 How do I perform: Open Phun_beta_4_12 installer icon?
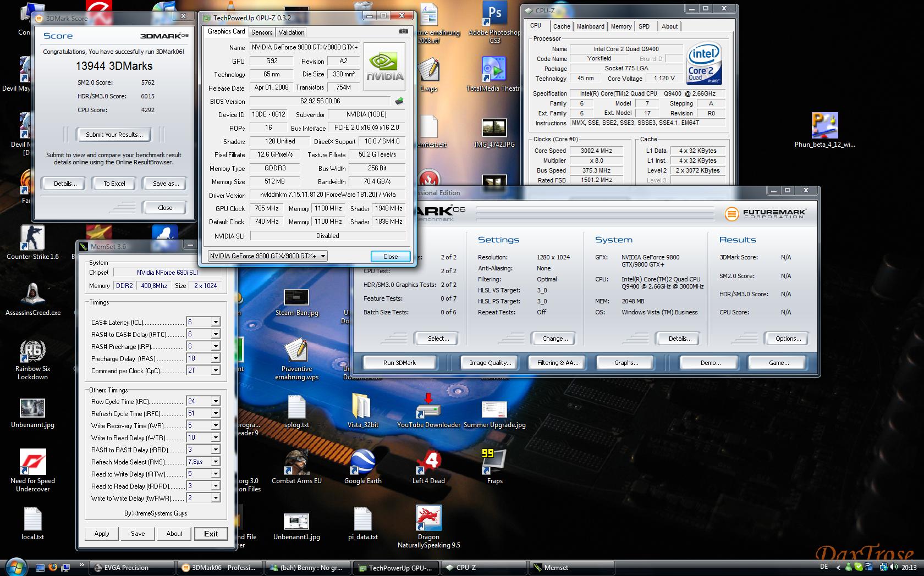pos(824,130)
